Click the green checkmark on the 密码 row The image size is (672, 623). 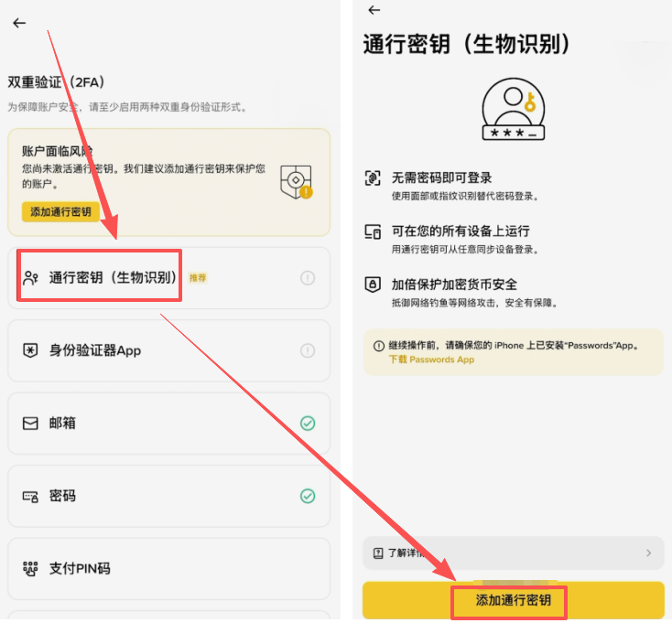(x=308, y=496)
